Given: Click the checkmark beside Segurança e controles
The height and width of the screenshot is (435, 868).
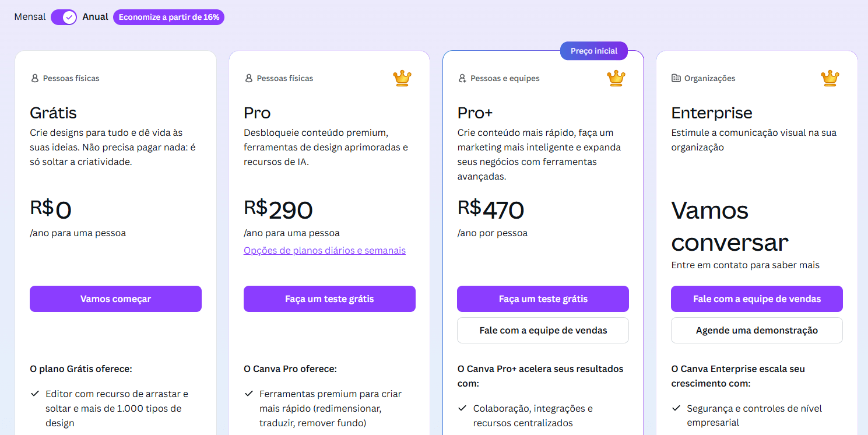Looking at the screenshot, I should (x=677, y=409).
